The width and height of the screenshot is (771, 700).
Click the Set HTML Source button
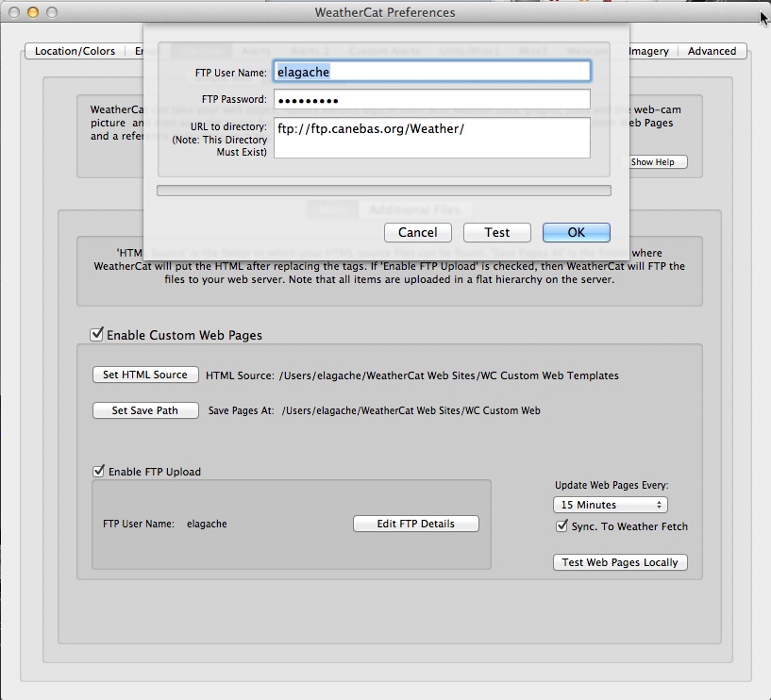click(x=145, y=375)
